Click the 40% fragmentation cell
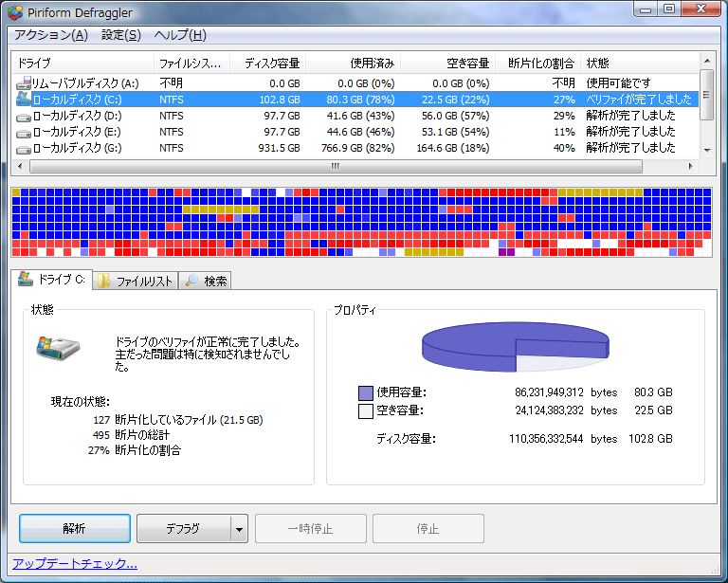728x583 pixels. [x=564, y=148]
